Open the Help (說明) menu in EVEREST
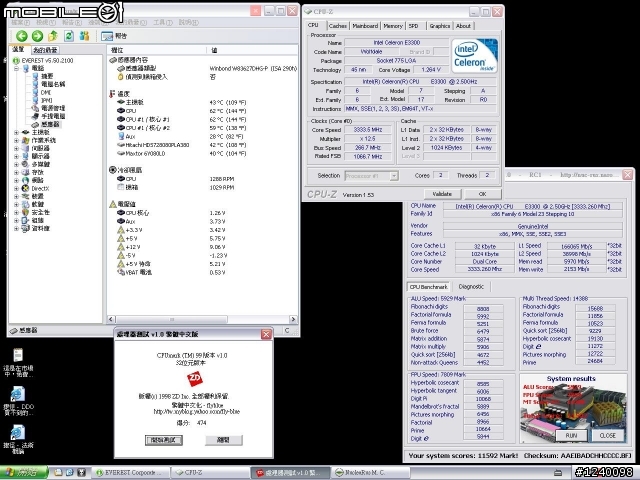Viewport: 640px width, 480px height. point(189,22)
